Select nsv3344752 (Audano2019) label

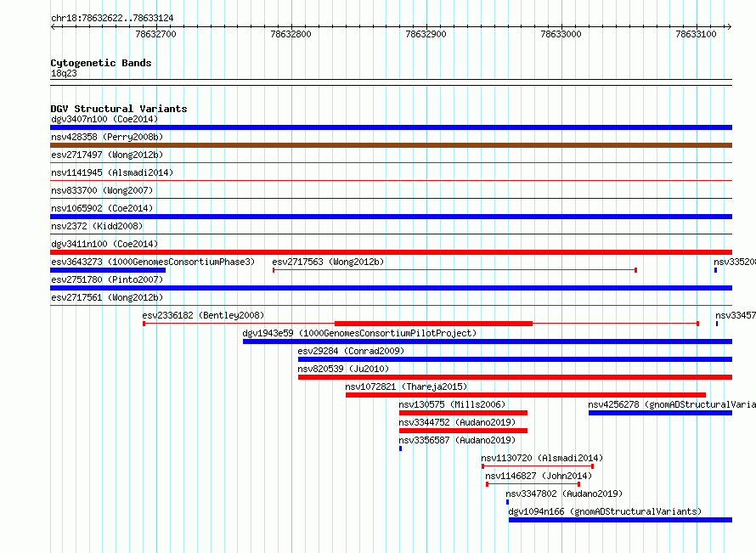pyautogui.click(x=457, y=422)
